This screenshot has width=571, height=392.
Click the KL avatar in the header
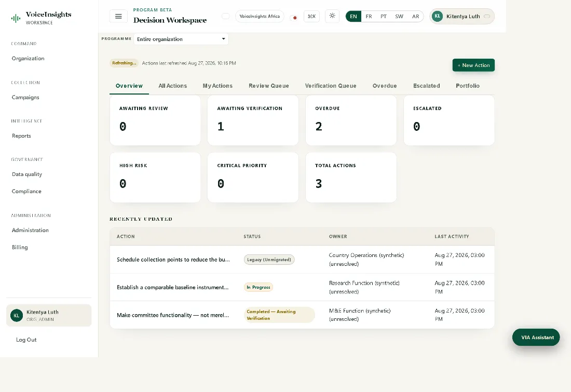tap(438, 16)
